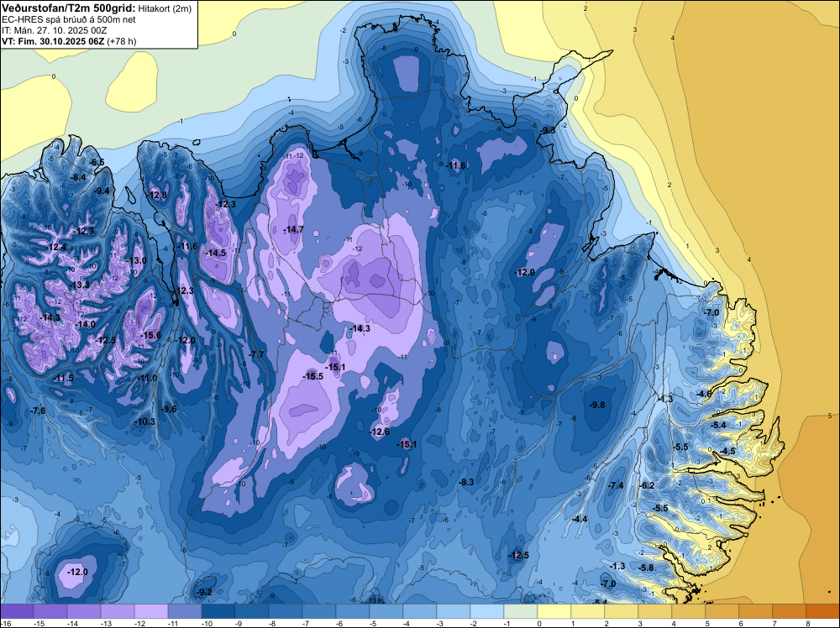Click the -16 tick label on legend
Viewport: 840px width, 628px height.
click(x=5, y=623)
